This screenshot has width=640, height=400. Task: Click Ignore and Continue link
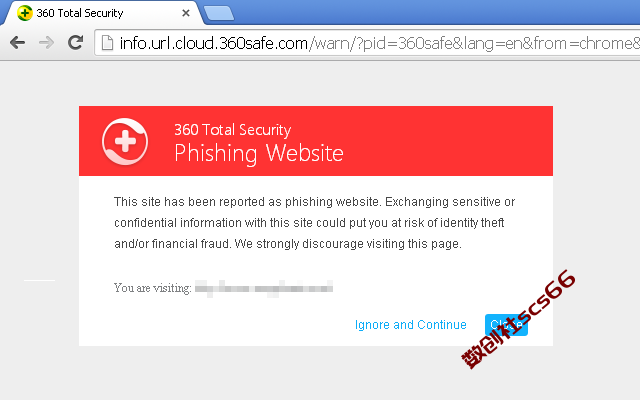click(x=411, y=325)
